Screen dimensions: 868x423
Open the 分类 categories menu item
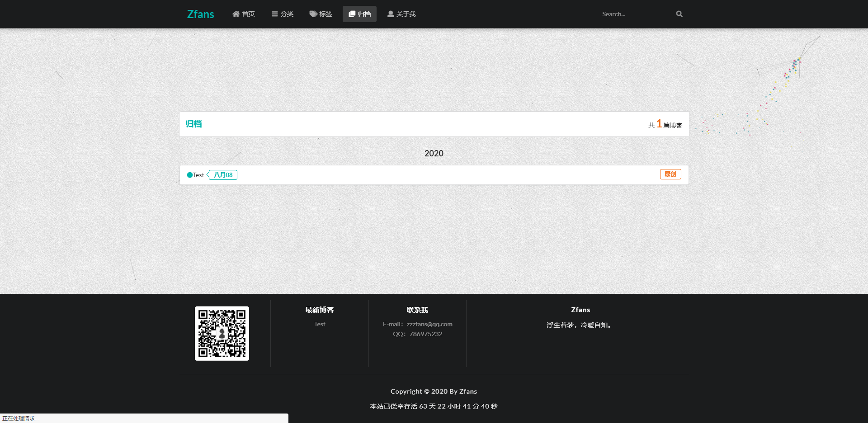point(283,14)
